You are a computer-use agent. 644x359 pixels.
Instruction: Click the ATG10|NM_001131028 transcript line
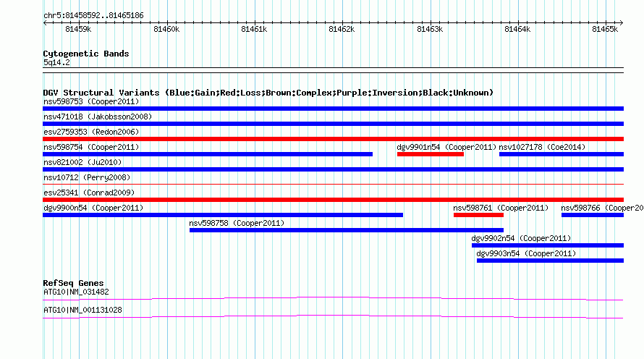333,317
